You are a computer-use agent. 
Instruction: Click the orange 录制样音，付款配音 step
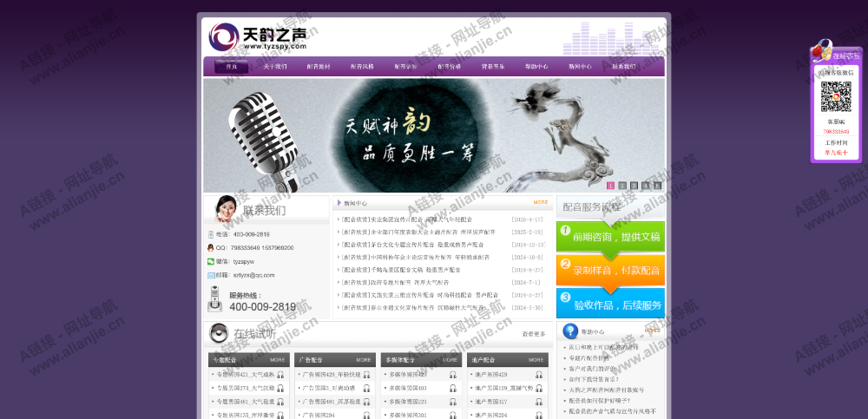point(610,270)
